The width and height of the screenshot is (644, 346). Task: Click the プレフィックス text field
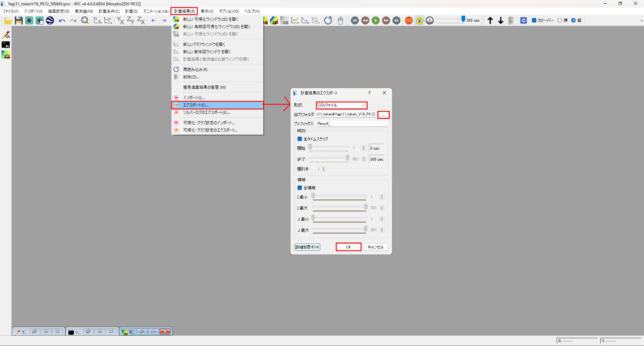(352, 124)
